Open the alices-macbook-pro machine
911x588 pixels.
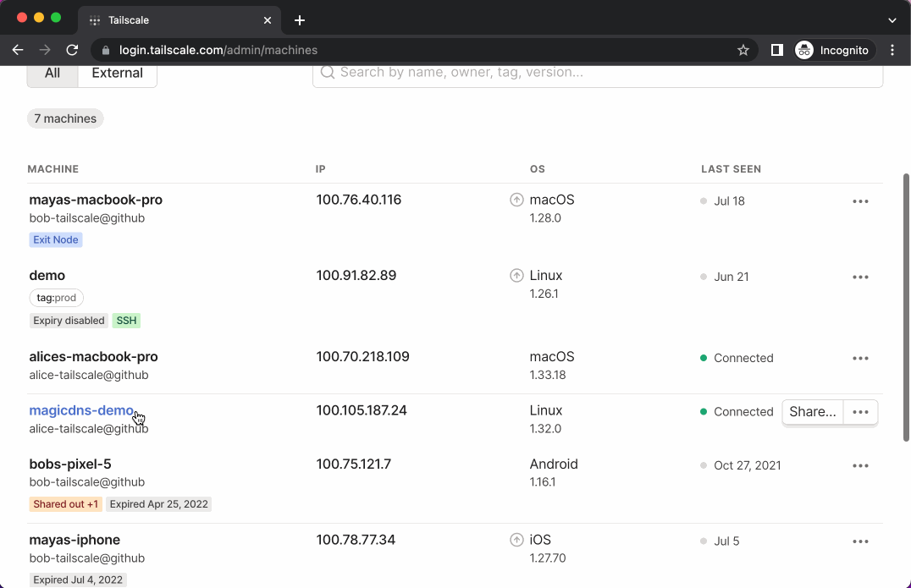93,356
